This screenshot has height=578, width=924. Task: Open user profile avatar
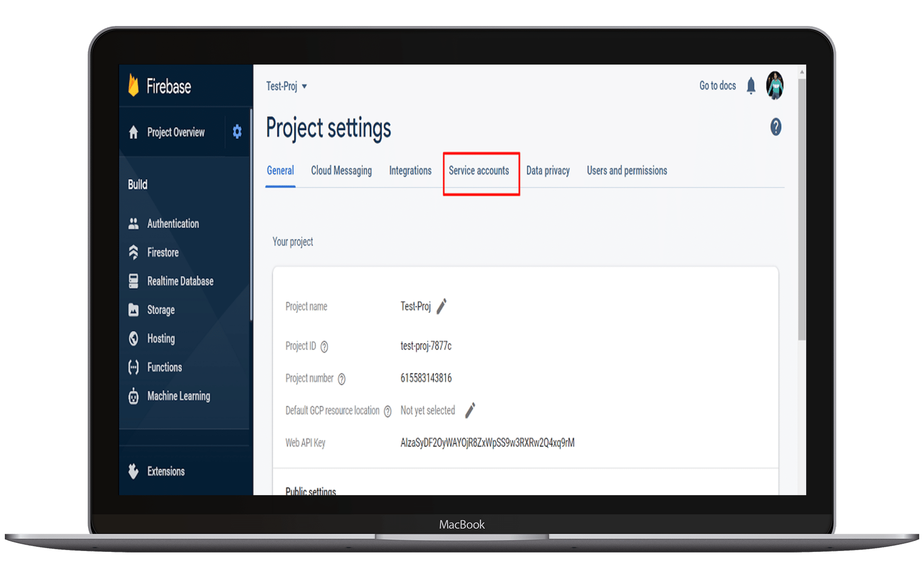coord(774,86)
